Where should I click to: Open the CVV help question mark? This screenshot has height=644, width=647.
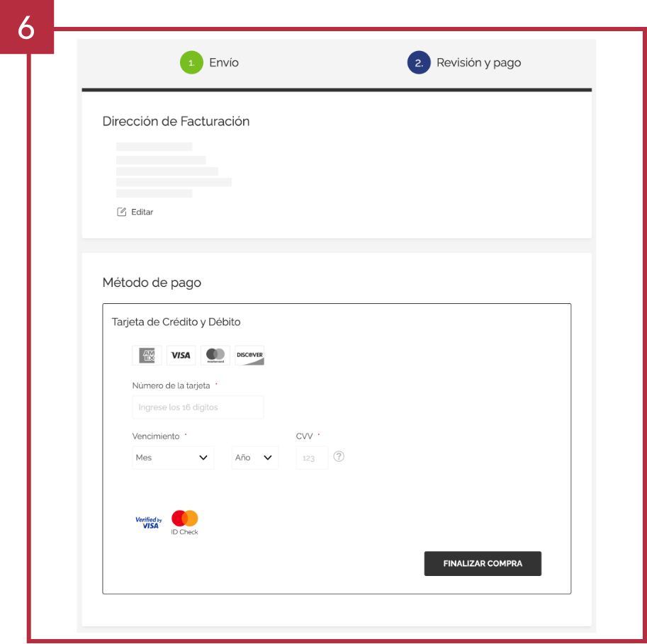point(339,457)
